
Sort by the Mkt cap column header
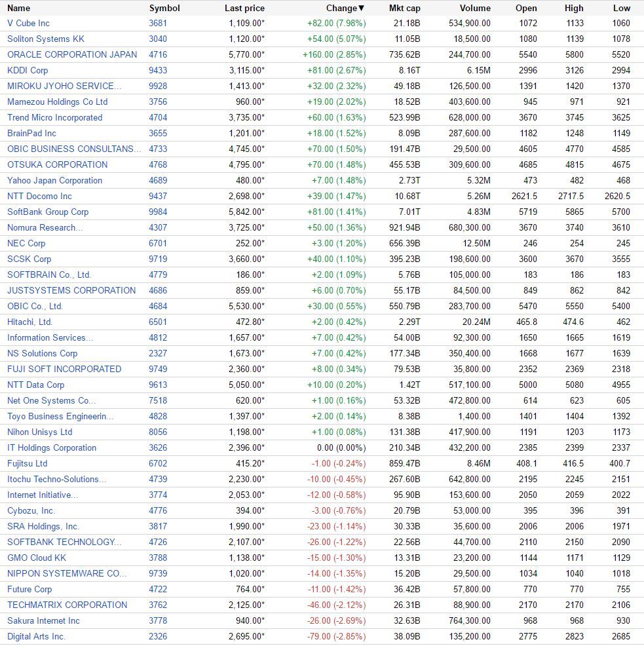click(404, 8)
